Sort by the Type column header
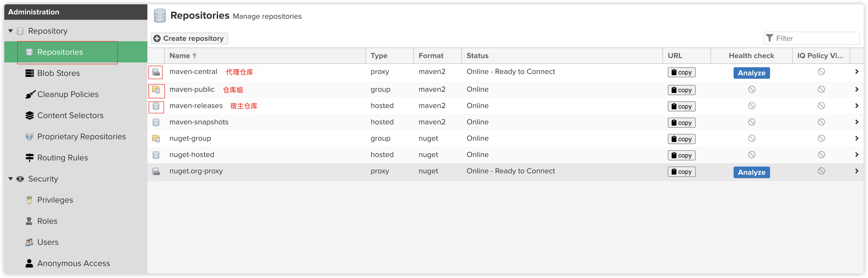 [x=390, y=56]
